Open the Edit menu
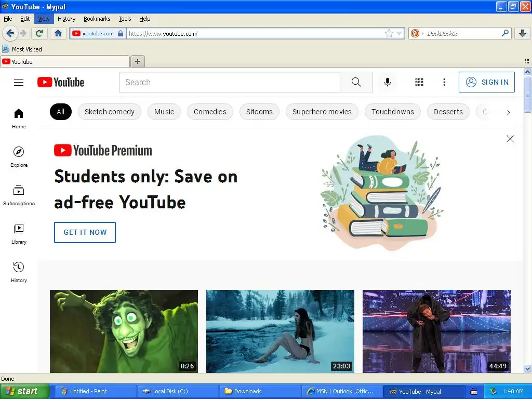Screen dimensions: 532x399 coord(25,19)
